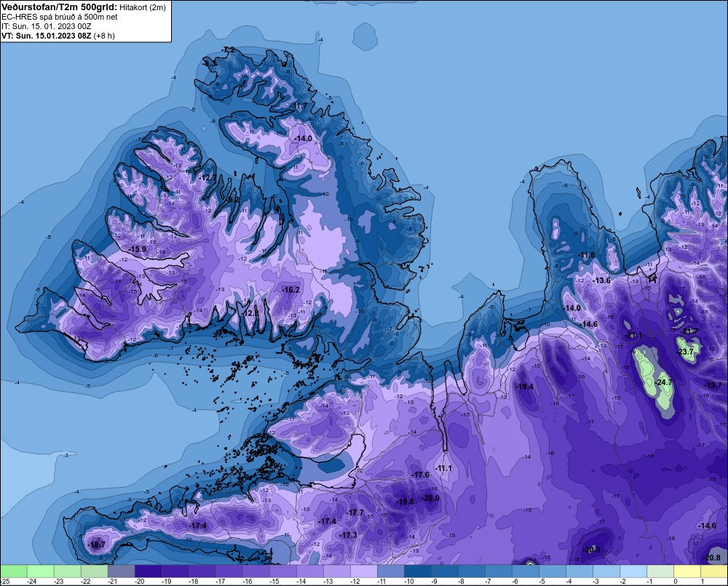Pick the purple legend swatch starting at -16
This screenshot has width=728, height=586.
[256, 571]
